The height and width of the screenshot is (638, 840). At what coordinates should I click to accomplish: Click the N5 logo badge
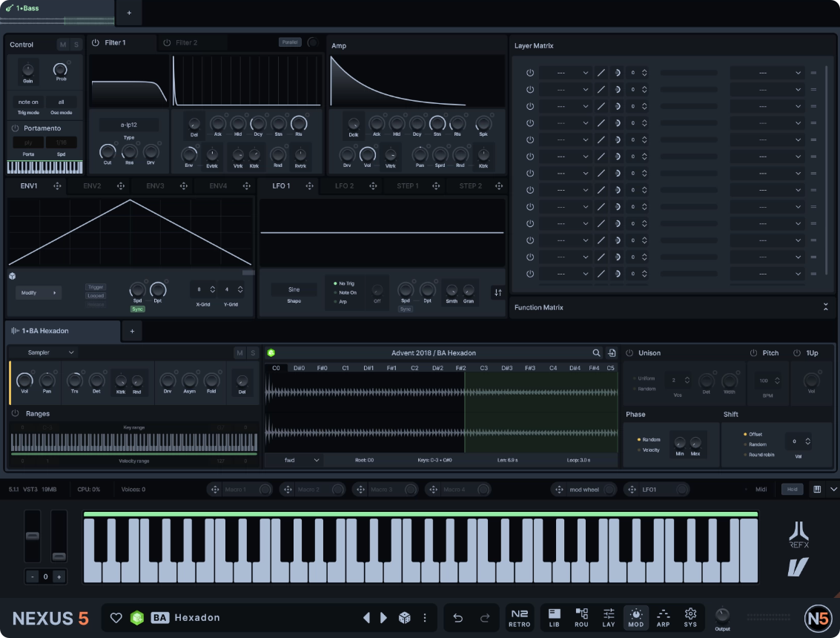[x=818, y=618]
